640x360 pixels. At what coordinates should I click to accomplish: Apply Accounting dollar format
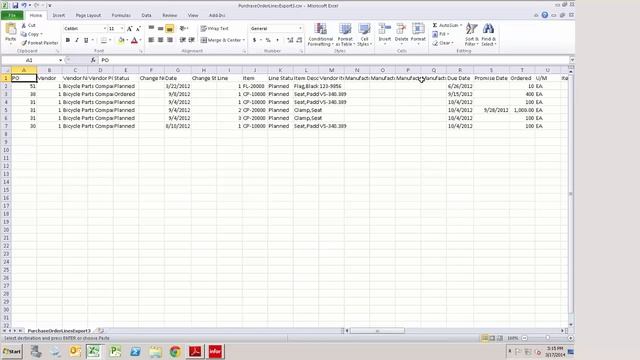(254, 40)
